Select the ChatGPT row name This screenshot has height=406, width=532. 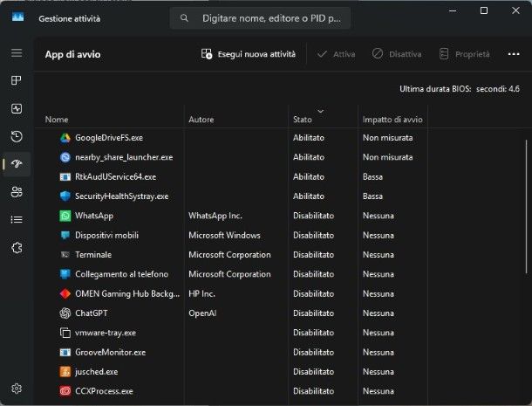(x=92, y=313)
